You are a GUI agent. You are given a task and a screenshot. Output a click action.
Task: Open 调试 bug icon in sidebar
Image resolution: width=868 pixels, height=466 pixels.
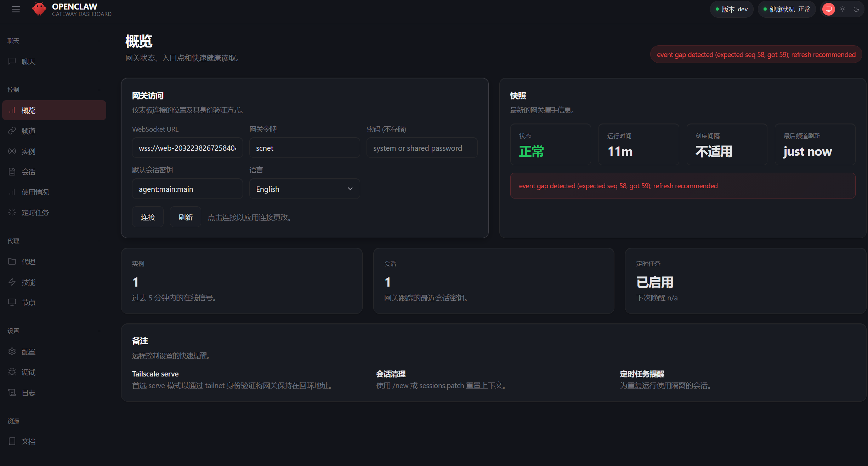coord(12,372)
